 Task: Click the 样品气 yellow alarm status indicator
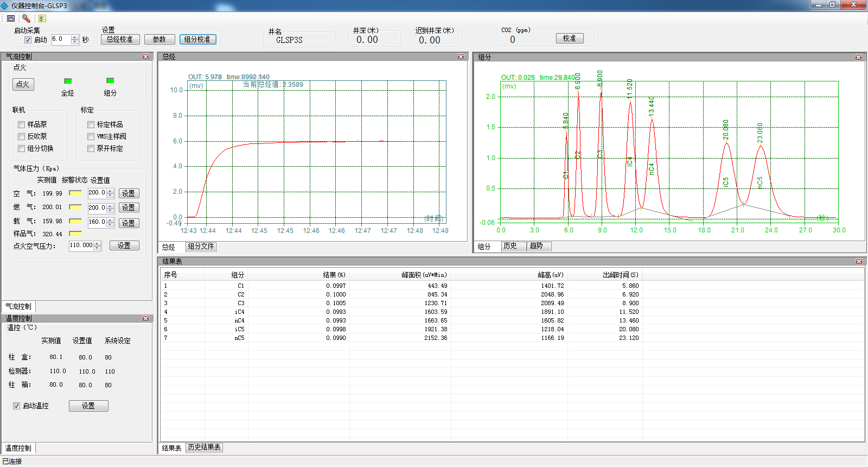pyautogui.click(x=75, y=233)
